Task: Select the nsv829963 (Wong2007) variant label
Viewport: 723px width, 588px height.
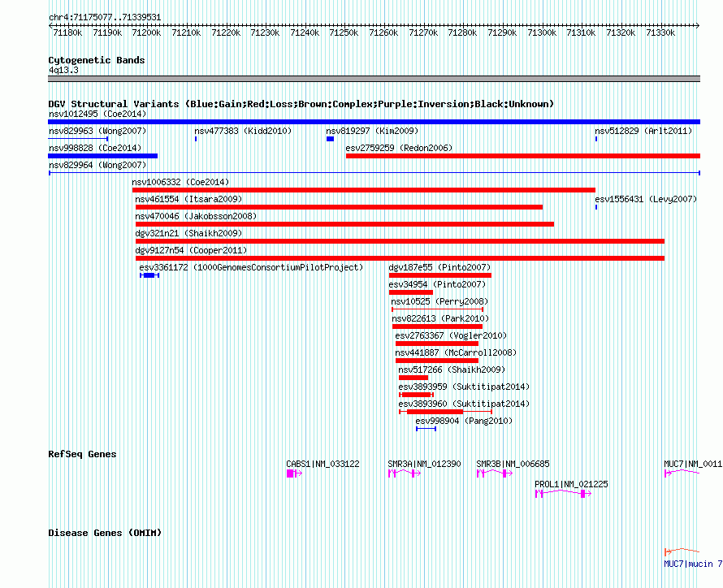Action: pyautogui.click(x=97, y=131)
